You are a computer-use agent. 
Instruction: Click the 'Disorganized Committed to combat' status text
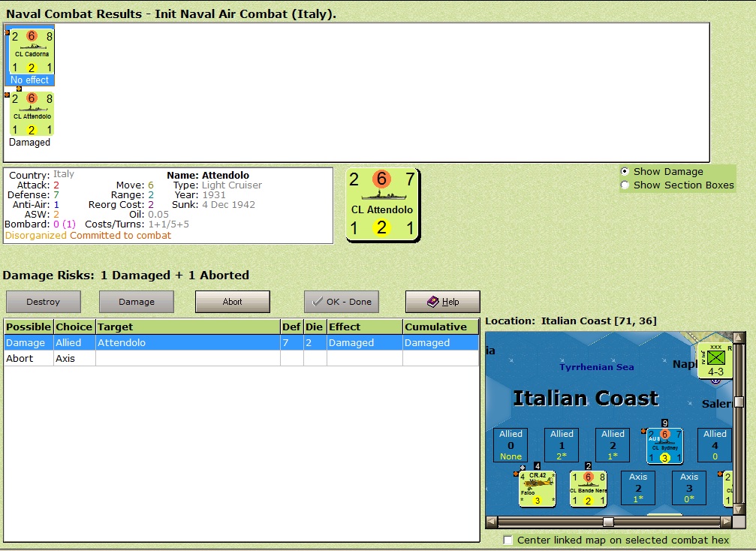[88, 235]
